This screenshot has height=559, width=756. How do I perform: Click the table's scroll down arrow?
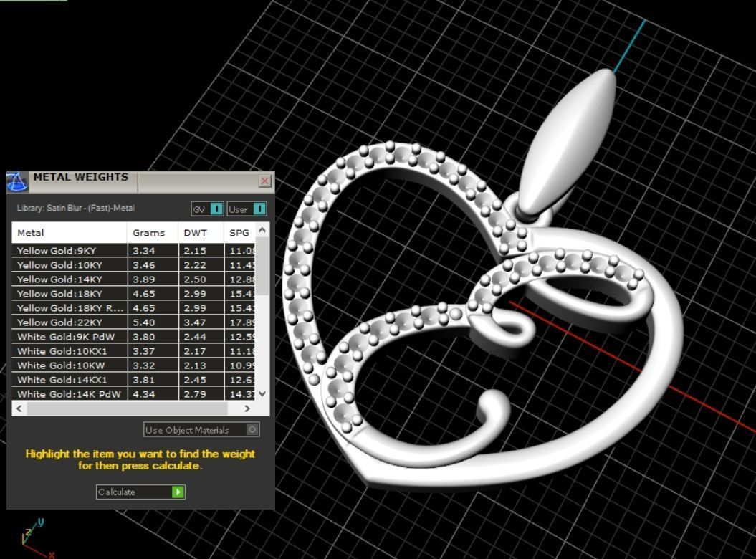(x=262, y=393)
